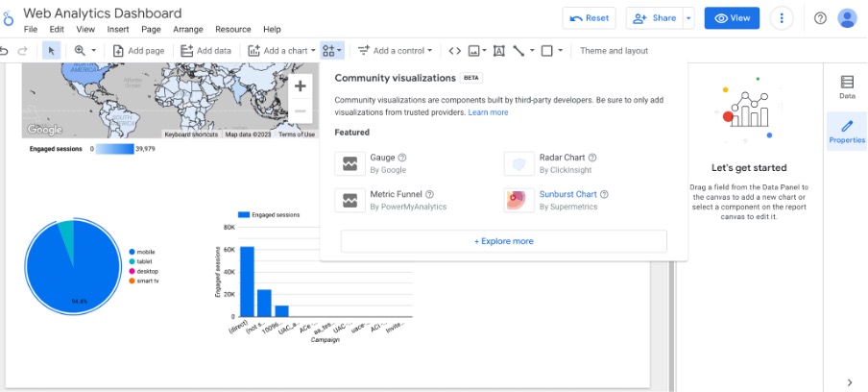
Task: Open line type dropdown arrow
Action: (532, 50)
